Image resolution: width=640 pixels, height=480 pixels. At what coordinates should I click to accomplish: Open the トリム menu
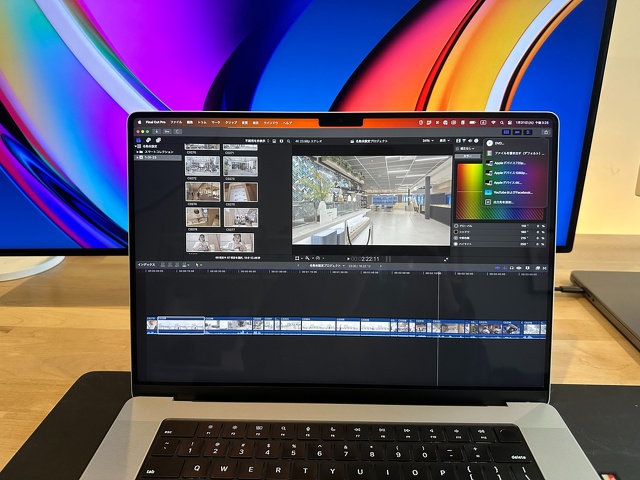pyautogui.click(x=202, y=122)
